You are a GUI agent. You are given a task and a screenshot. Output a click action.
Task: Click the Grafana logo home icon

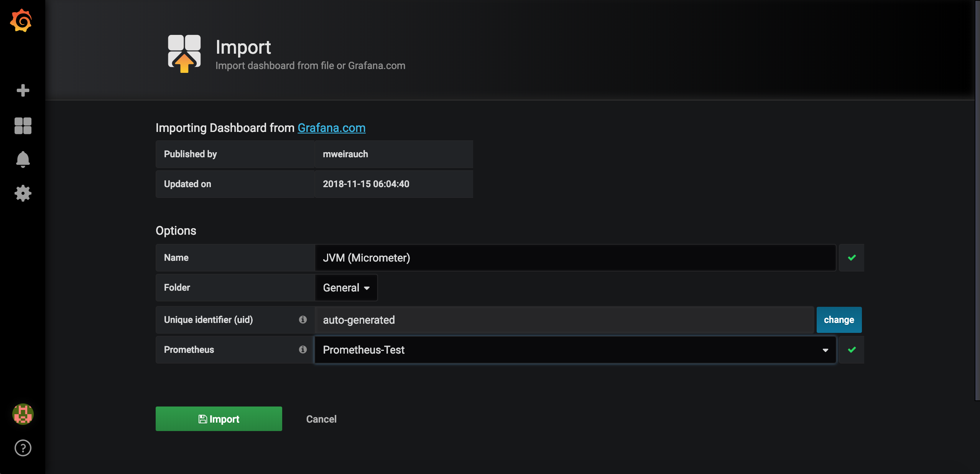(21, 21)
